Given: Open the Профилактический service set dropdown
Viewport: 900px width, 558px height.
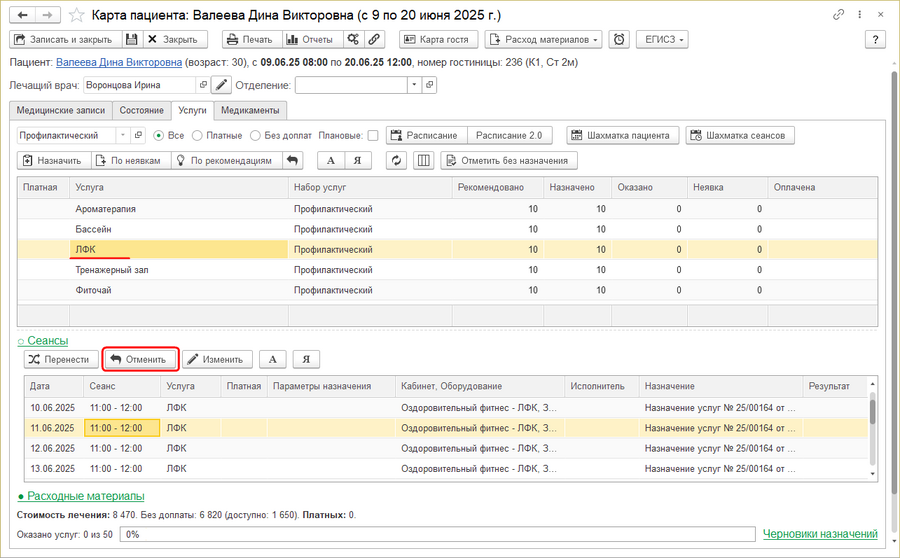Looking at the screenshot, I should 123,135.
